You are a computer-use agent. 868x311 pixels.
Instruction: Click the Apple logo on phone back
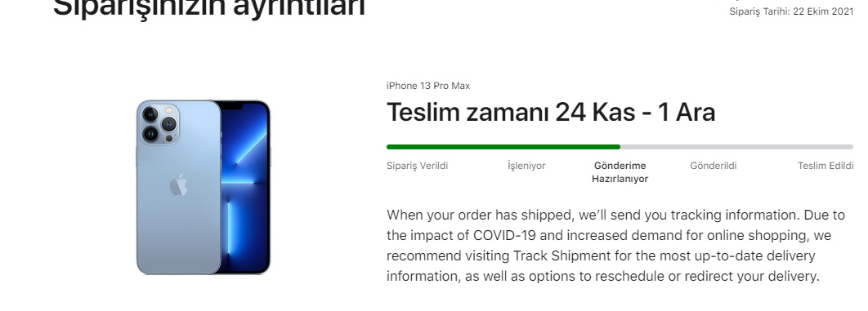tap(179, 185)
